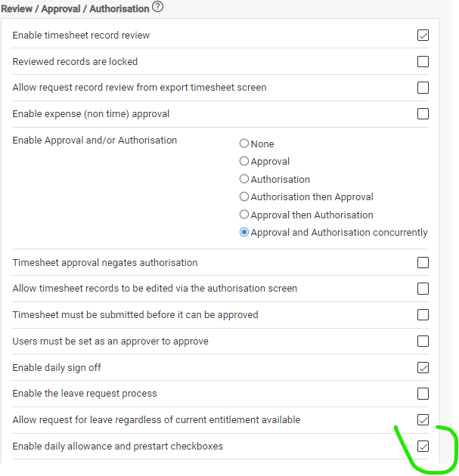Open the help icon beside Review / Approval / Authorisation
The image size is (459, 476).
pos(157,7)
